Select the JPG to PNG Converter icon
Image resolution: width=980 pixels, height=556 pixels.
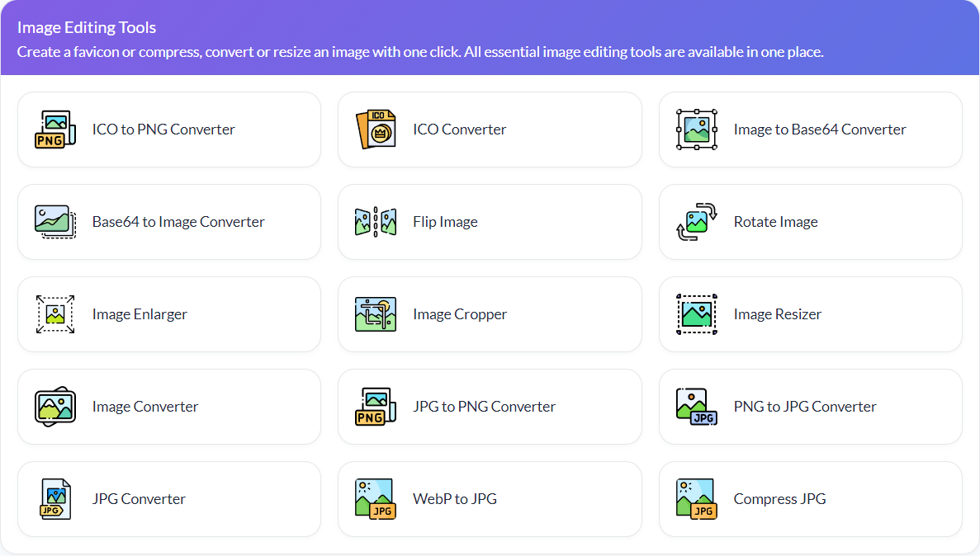tap(376, 406)
